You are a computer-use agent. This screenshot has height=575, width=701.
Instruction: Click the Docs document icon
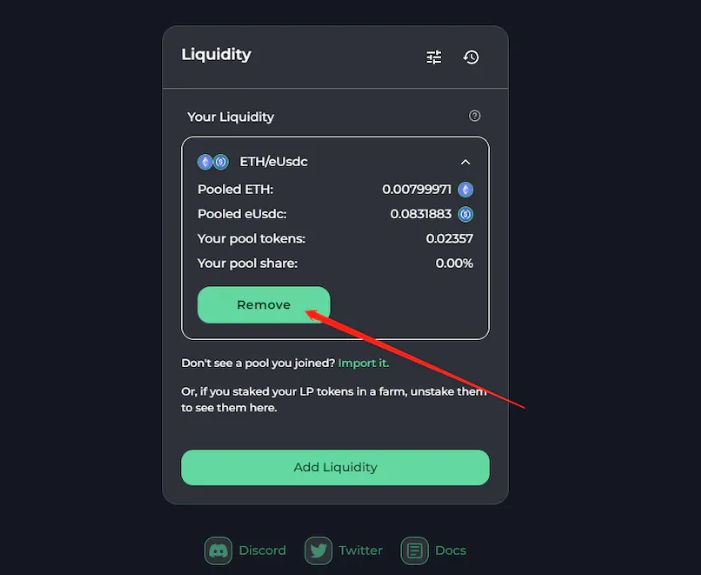[414, 550]
